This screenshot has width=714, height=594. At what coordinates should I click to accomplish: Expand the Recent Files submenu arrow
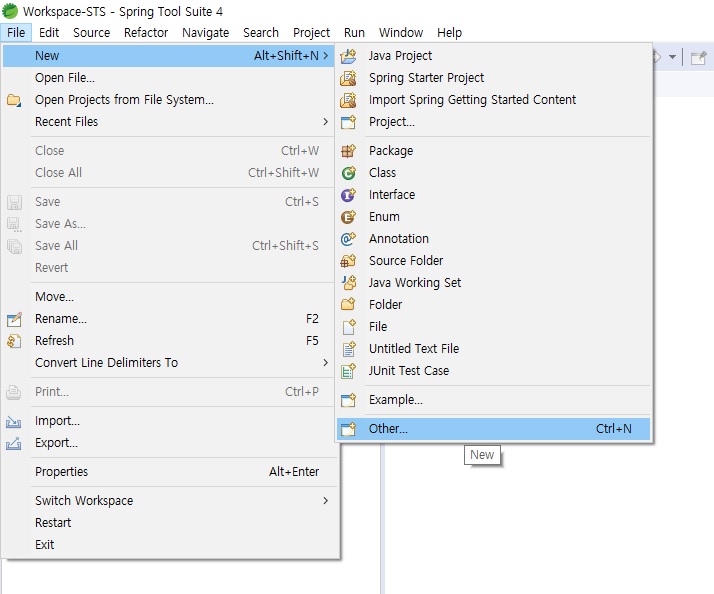[x=325, y=122]
